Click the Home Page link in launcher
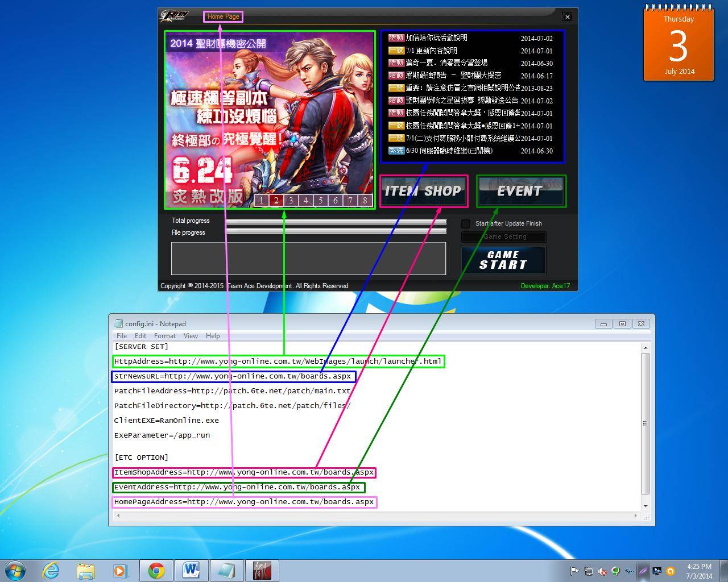Viewport: 728px width, 582px height. coord(223,16)
